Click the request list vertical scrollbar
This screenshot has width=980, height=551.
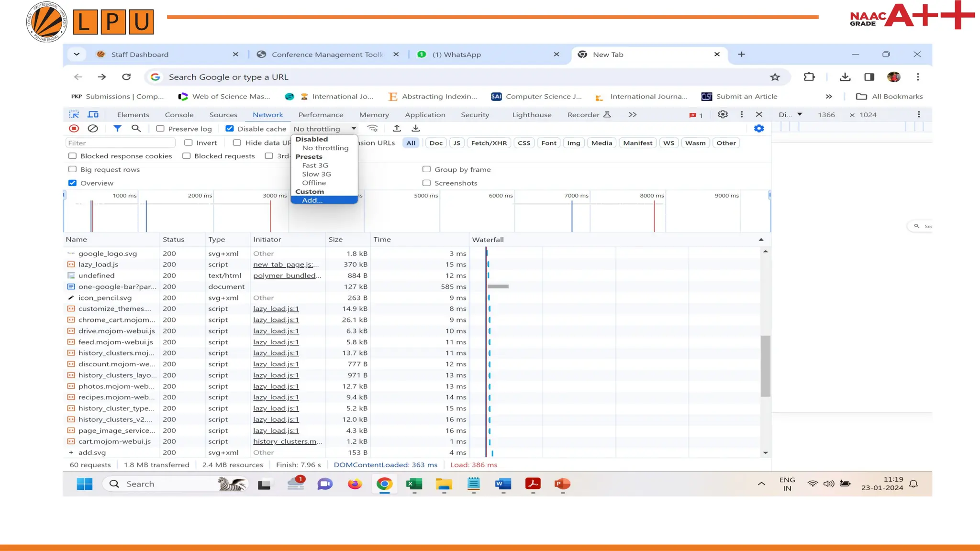click(765, 366)
